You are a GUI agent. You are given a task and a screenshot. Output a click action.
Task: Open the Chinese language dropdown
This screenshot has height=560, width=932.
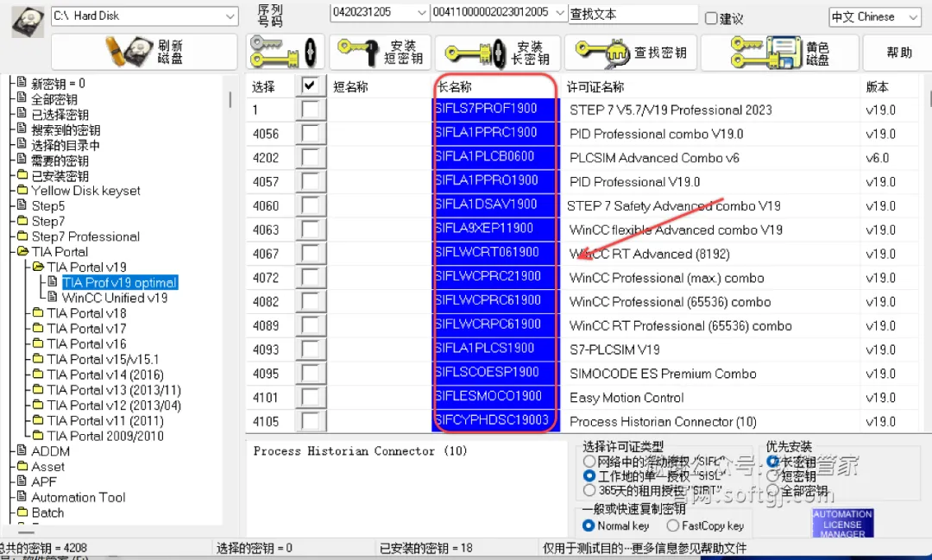[875, 16]
